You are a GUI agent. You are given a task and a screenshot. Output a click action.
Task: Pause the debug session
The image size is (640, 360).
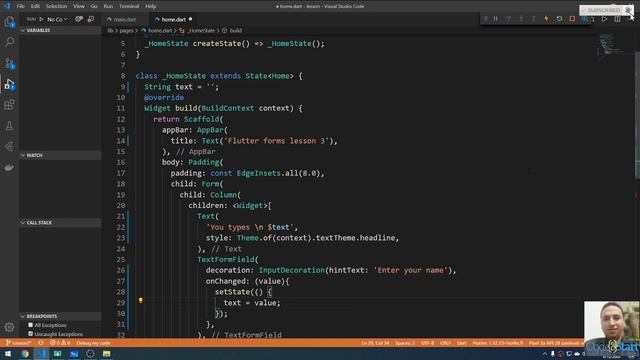click(496, 19)
